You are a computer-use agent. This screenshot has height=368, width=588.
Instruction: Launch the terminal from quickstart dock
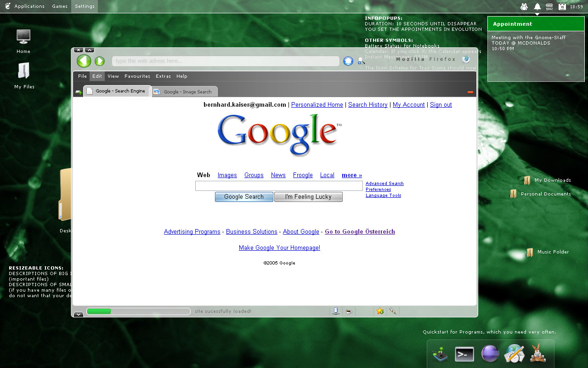coord(464,354)
